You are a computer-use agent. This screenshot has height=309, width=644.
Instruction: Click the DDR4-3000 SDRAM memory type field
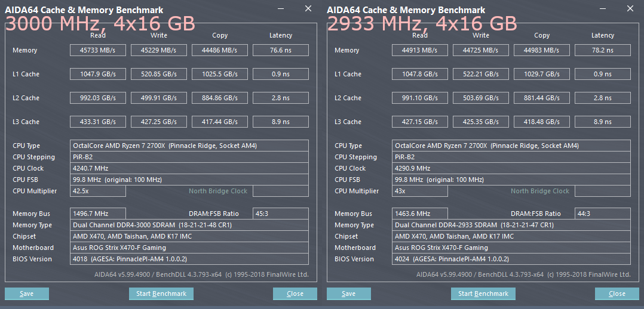click(x=189, y=225)
